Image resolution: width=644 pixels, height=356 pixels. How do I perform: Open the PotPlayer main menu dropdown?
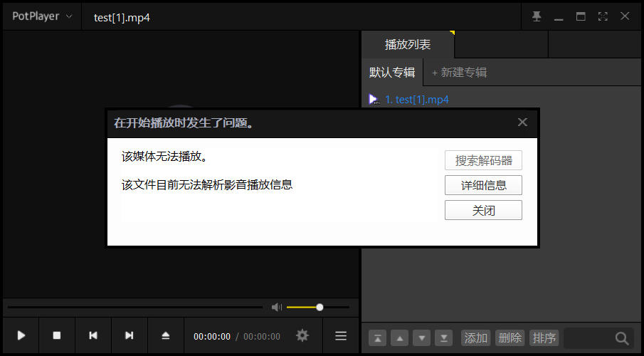[41, 16]
